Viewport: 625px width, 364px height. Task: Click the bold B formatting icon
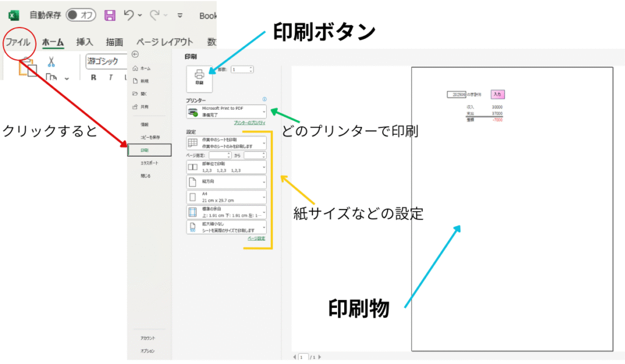[x=94, y=77]
